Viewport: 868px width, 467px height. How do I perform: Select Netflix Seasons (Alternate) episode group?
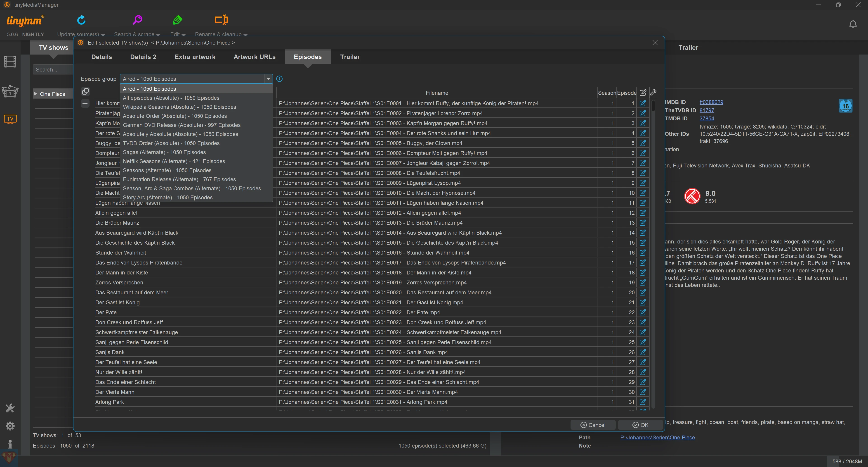pyautogui.click(x=174, y=162)
